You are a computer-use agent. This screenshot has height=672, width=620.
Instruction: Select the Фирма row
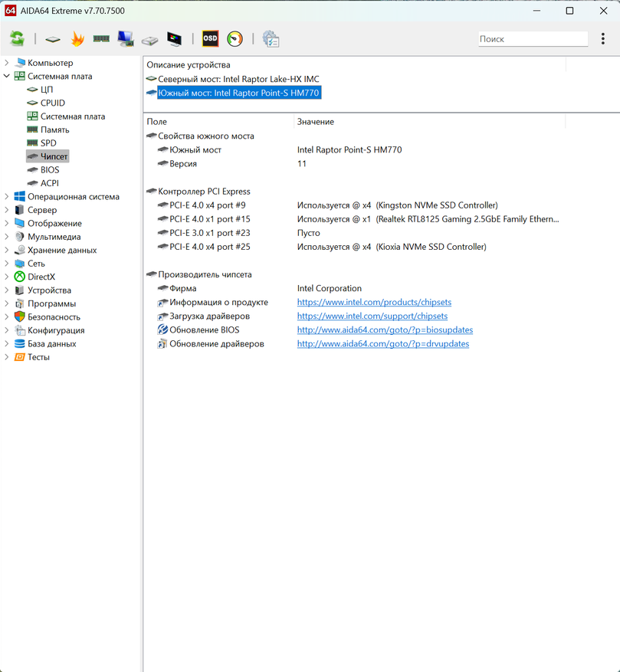pyautogui.click(x=182, y=288)
